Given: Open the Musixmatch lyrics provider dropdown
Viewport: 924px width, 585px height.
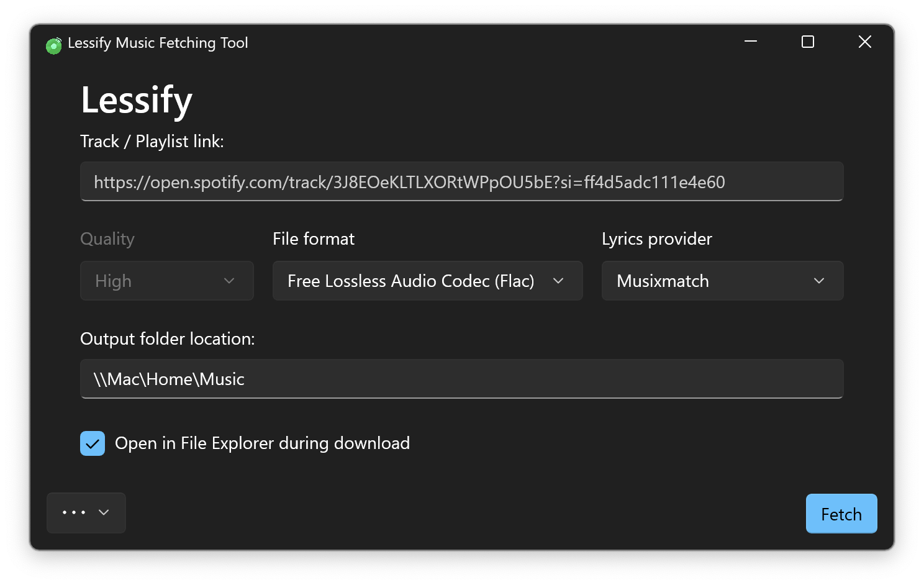Looking at the screenshot, I should (722, 281).
